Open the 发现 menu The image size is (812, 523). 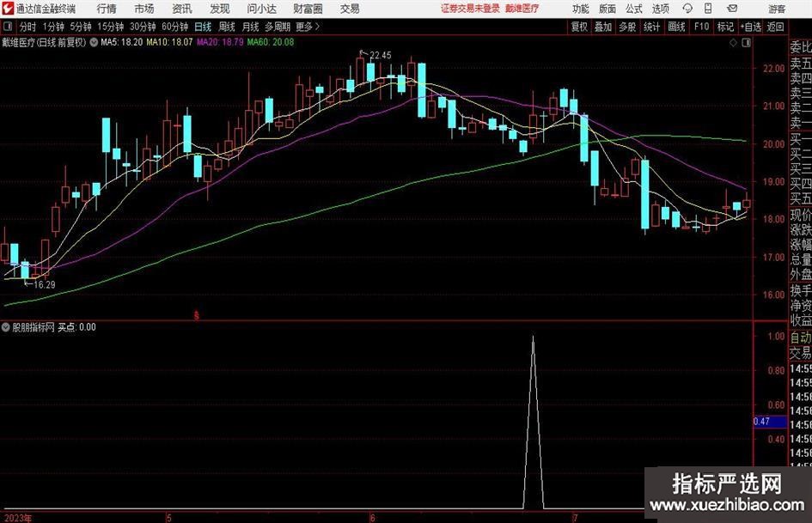click(x=220, y=9)
